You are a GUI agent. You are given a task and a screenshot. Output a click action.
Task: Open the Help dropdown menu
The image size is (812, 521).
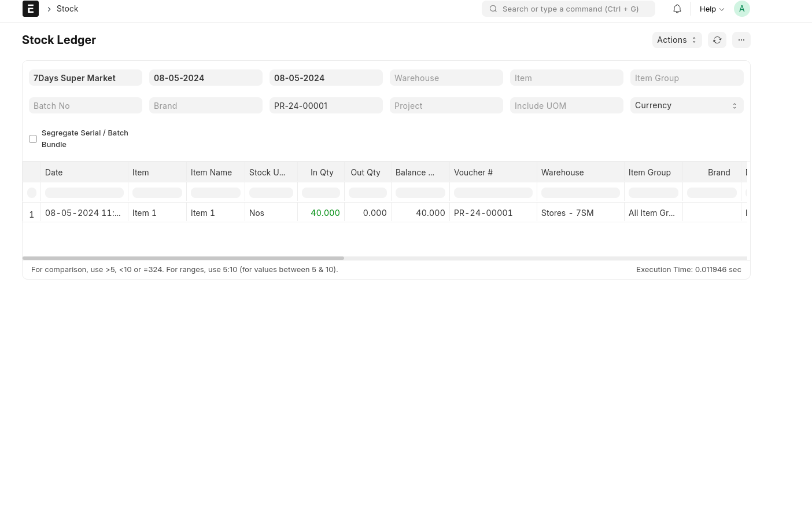tap(711, 9)
